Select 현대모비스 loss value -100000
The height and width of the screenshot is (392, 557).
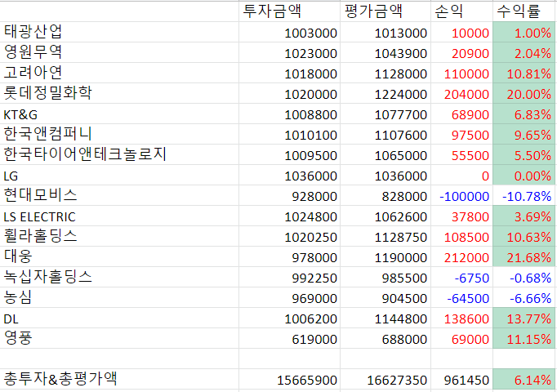click(x=461, y=195)
